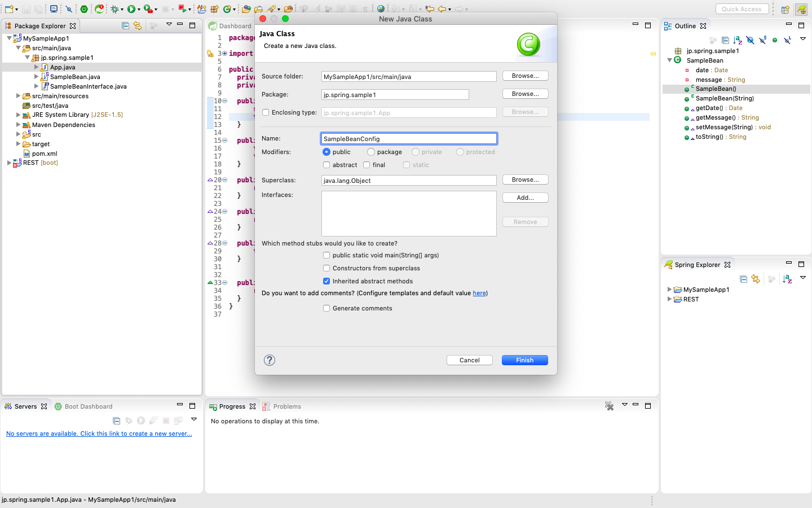The image size is (812, 508).
Task: Open the Servers view tab
Action: pos(25,406)
